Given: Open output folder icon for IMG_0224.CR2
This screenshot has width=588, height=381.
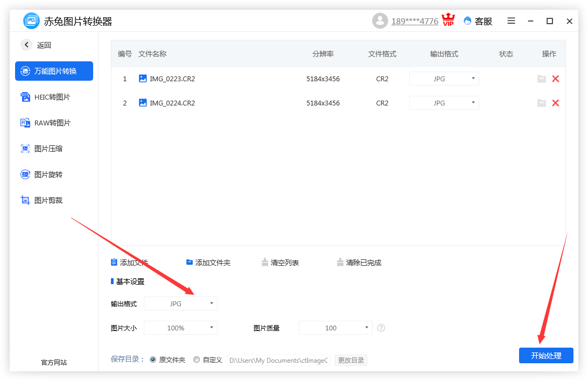Looking at the screenshot, I should tap(542, 103).
